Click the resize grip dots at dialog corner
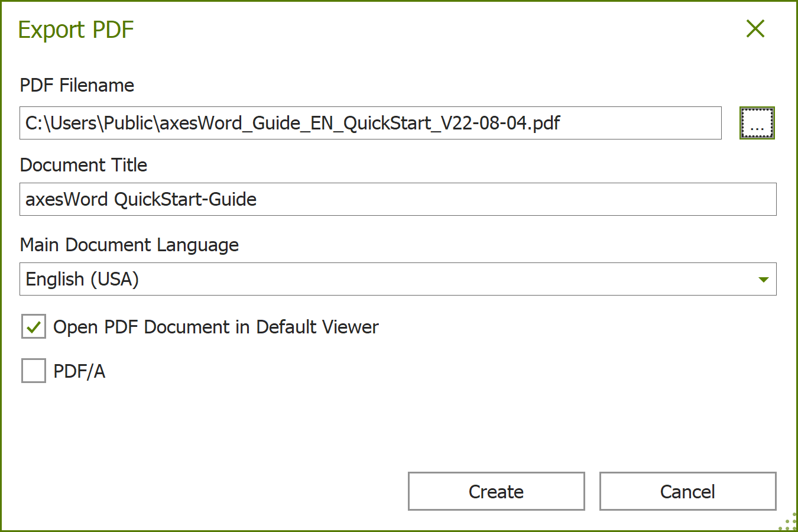This screenshot has width=798, height=532. [789, 522]
